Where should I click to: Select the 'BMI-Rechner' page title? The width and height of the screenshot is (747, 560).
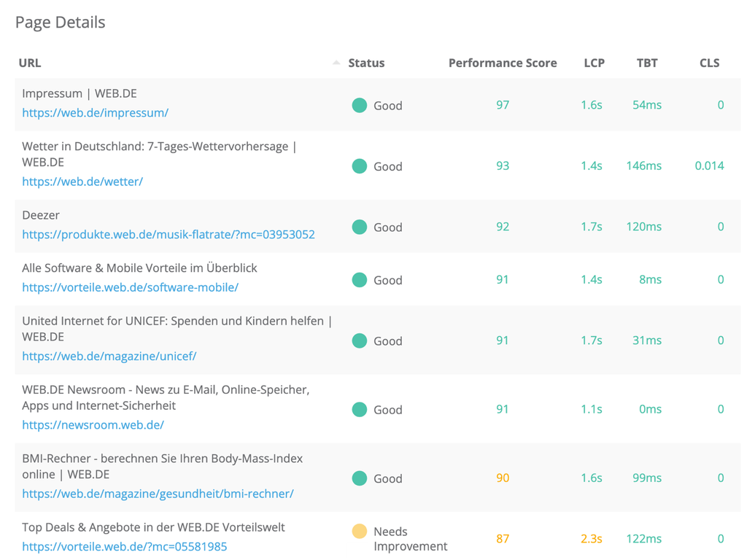[x=163, y=466]
